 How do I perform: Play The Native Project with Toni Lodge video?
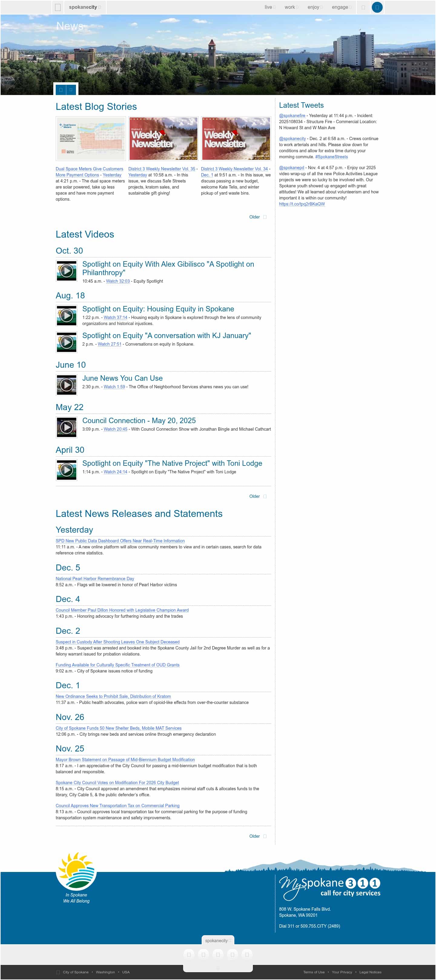[x=67, y=470]
